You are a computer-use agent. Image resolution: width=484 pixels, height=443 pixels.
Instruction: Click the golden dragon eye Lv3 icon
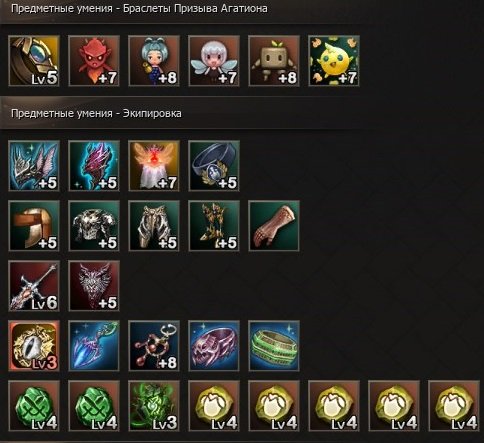(34, 346)
